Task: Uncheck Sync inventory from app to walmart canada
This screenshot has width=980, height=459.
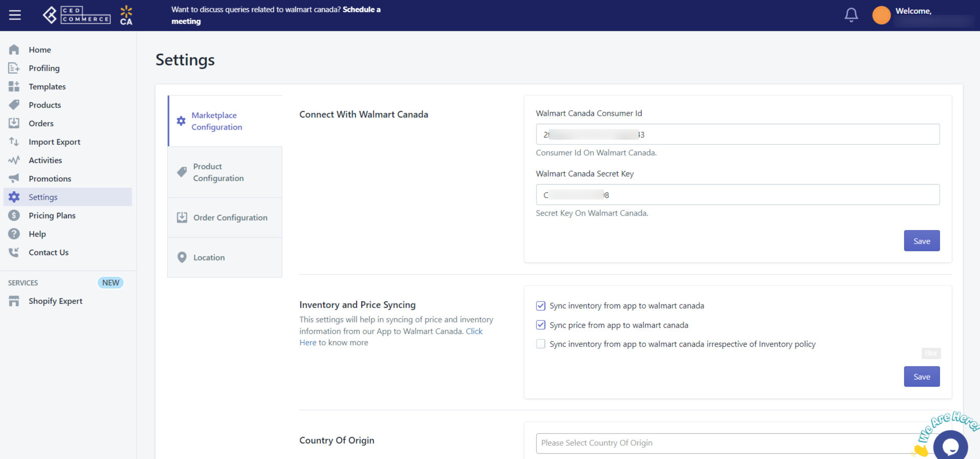Action: coord(540,305)
